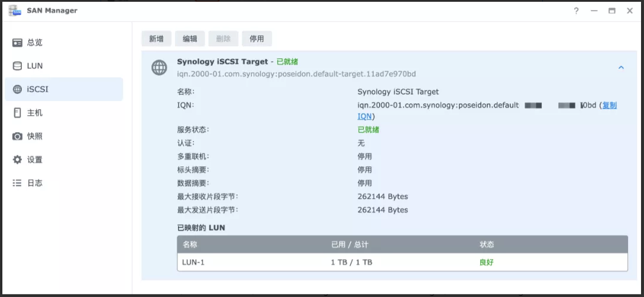Click the 数据摘要 value 停用
This screenshot has height=297, width=644.
[365, 183]
